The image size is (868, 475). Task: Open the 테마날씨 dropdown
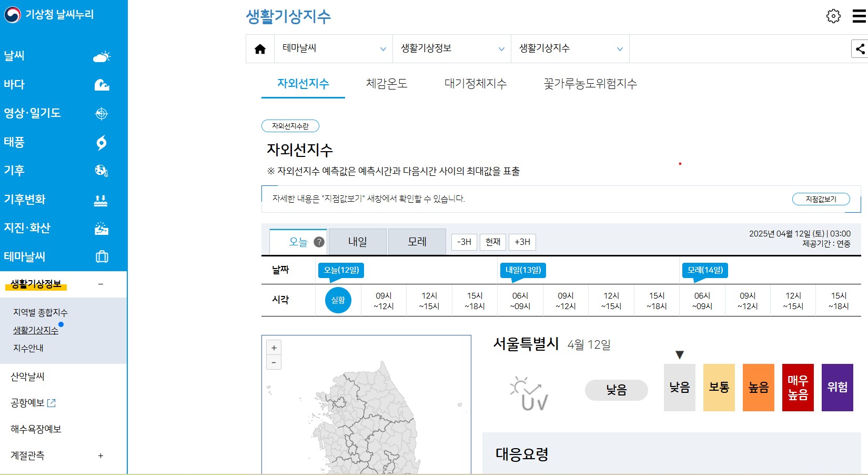[x=333, y=48]
